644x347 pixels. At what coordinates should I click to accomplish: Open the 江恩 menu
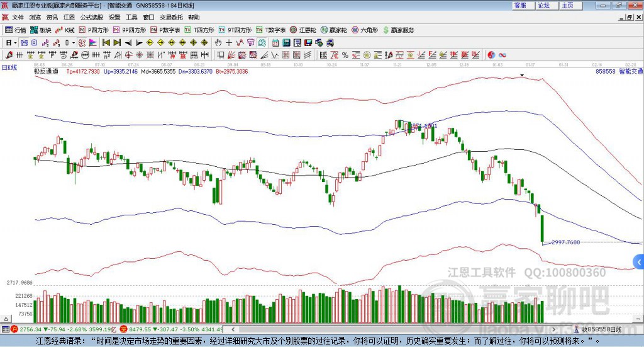tap(69, 17)
